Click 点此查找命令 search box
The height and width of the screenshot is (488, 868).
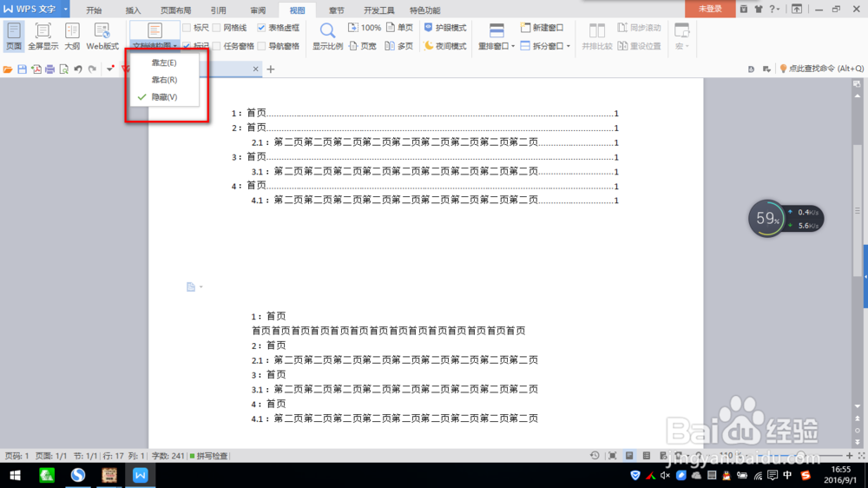coord(822,69)
